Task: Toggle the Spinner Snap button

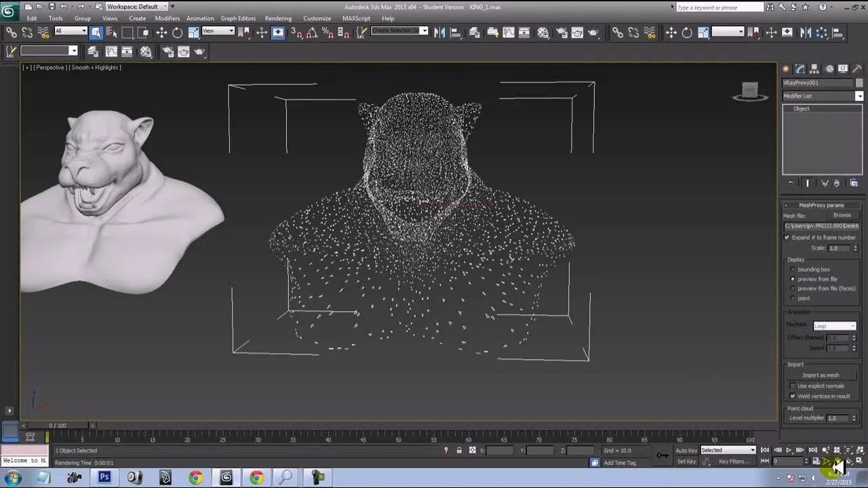Action: (x=344, y=32)
